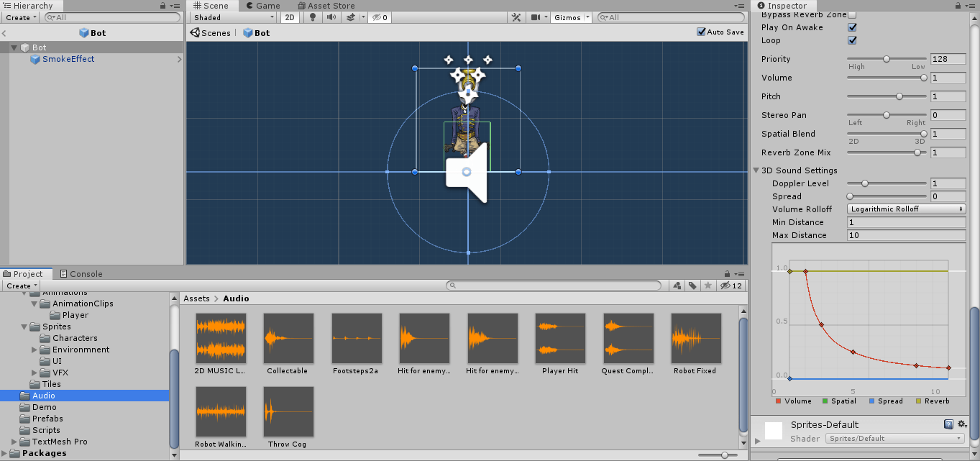Select the Collectable audio clip thumbnail
The width and height of the screenshot is (980, 461).
288,338
